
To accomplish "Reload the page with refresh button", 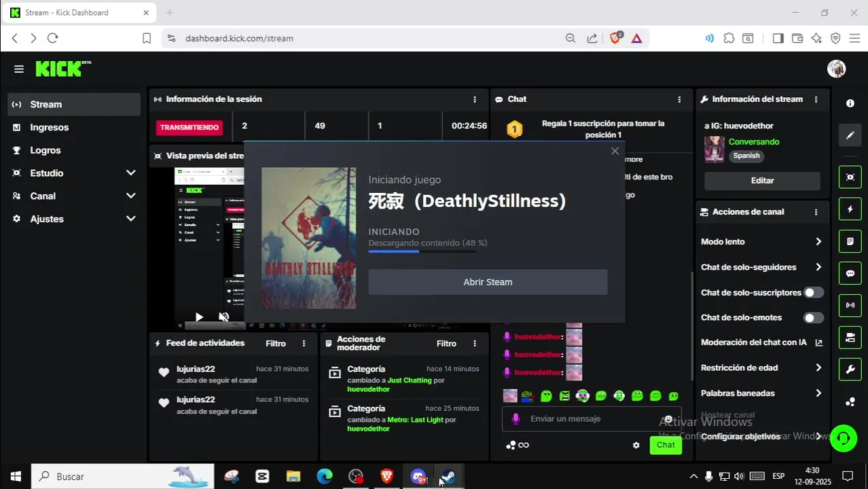I will pos(53,39).
